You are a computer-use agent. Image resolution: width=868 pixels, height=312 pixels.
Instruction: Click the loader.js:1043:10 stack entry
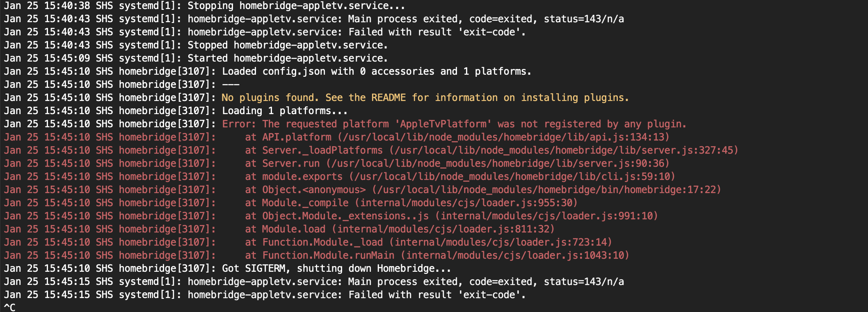click(x=515, y=255)
